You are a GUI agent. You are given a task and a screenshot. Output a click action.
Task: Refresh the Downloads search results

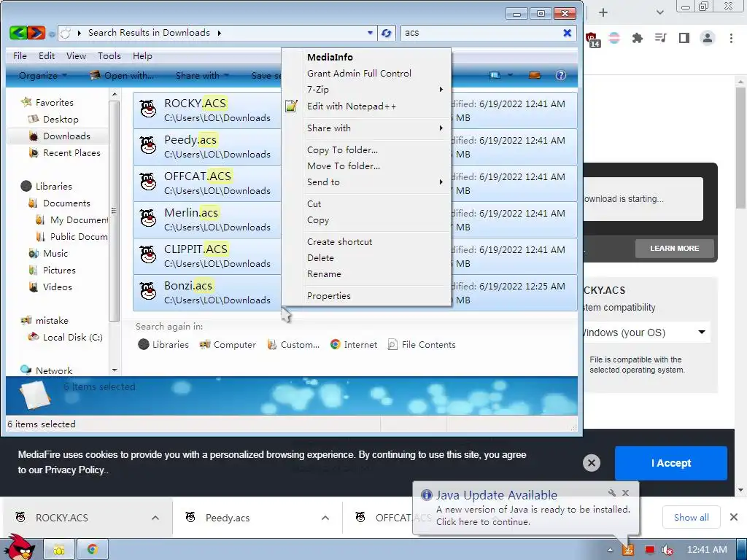click(x=387, y=33)
